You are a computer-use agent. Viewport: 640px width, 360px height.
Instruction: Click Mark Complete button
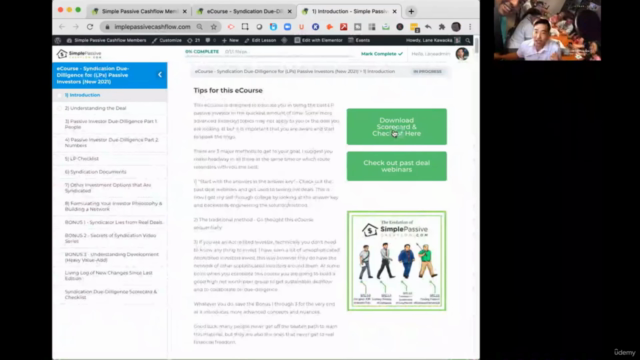tap(382, 54)
